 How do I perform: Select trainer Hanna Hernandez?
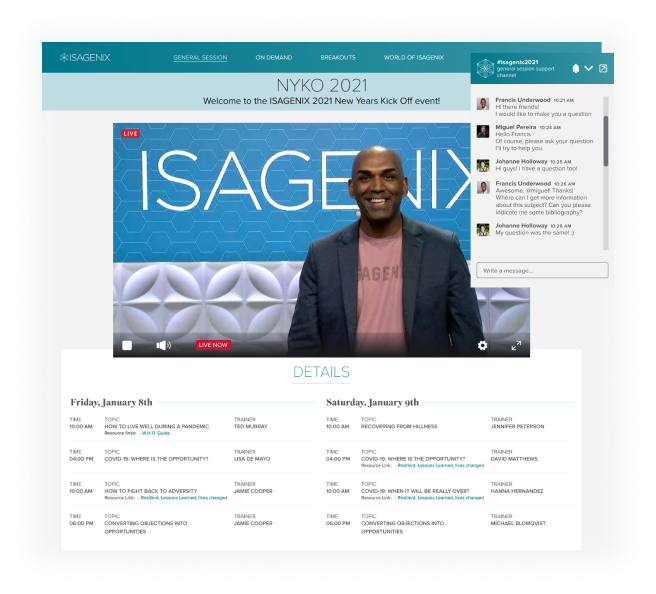(517, 491)
